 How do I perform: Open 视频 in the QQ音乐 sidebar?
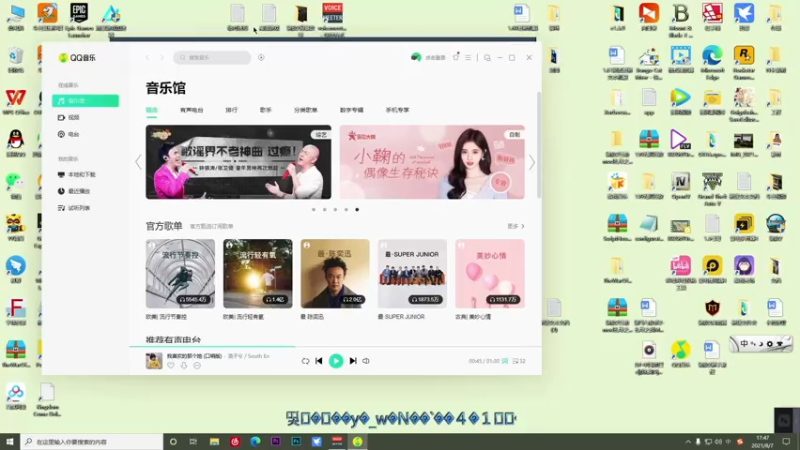coord(69,117)
